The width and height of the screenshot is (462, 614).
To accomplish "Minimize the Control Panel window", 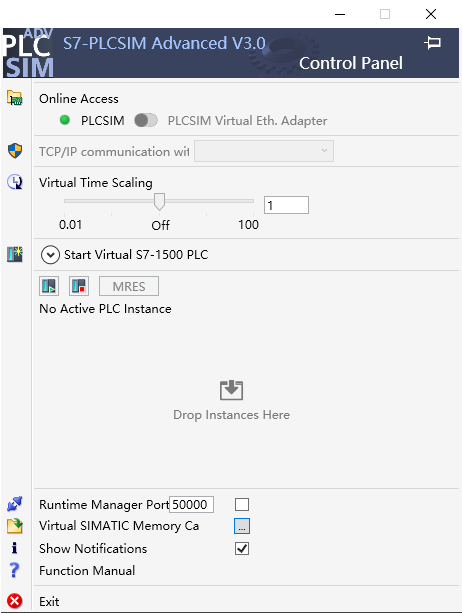I will tap(340, 14).
